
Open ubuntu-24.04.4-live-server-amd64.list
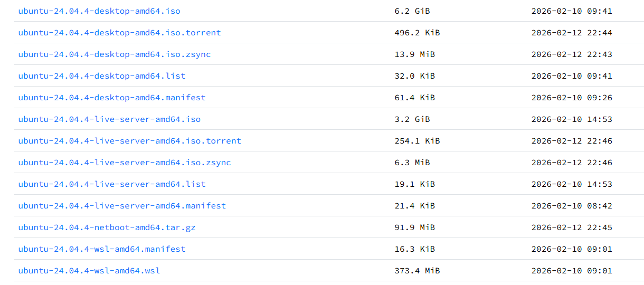tap(112, 184)
